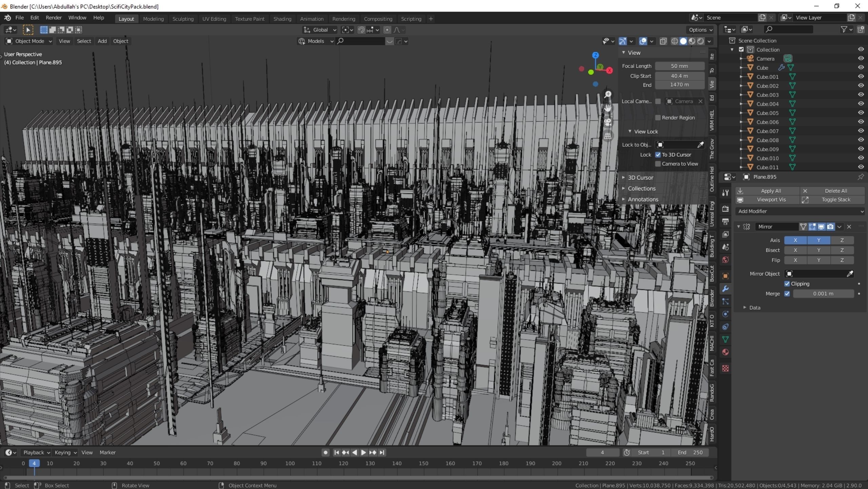Screen dimensions: 868x489
Task: Disable the Merge checkbox
Action: coord(787,294)
